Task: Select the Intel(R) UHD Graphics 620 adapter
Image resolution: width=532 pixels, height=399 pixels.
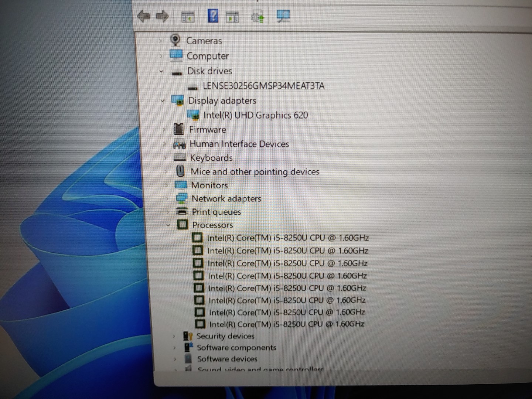Action: click(x=256, y=115)
